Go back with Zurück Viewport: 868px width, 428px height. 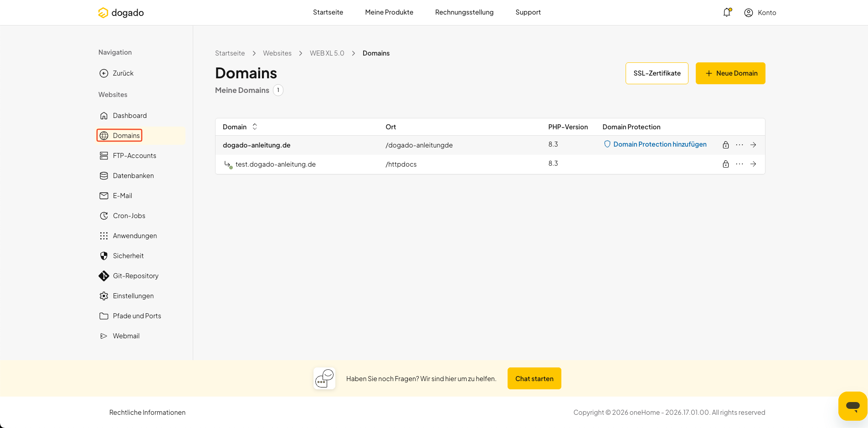pyautogui.click(x=117, y=73)
